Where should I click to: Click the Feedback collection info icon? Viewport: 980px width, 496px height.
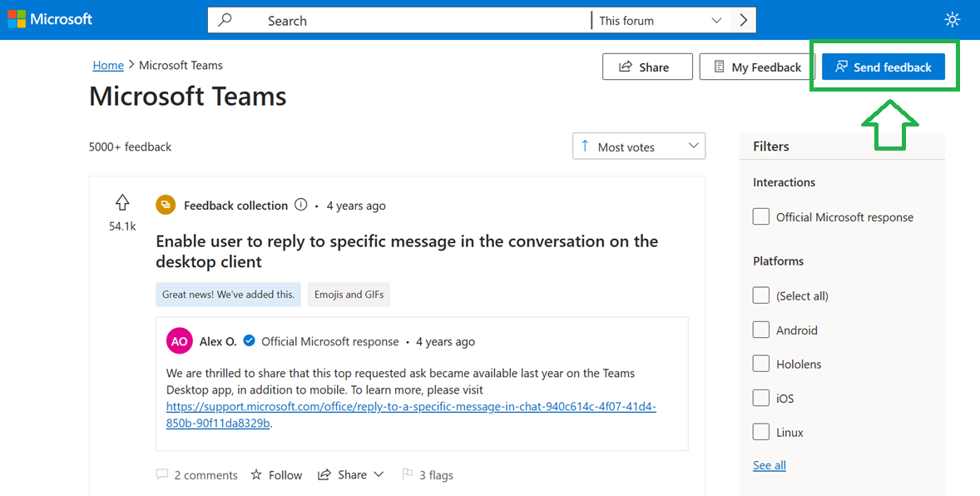coord(300,205)
